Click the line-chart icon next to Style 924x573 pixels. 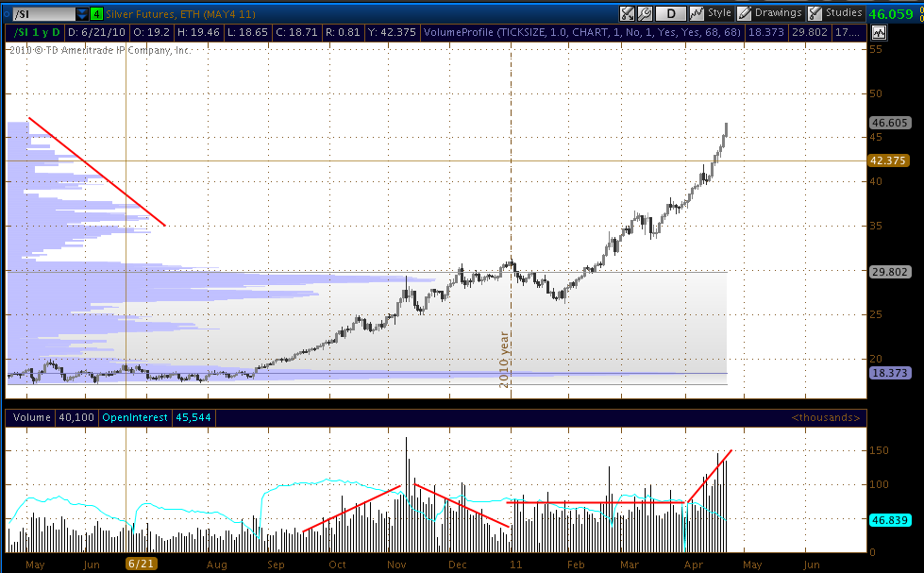697,13
